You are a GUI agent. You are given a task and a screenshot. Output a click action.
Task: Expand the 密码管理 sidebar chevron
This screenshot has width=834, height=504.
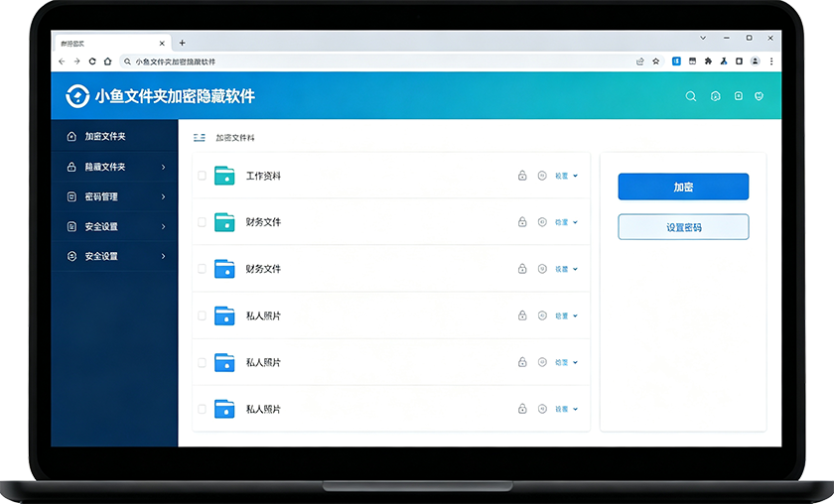(163, 196)
